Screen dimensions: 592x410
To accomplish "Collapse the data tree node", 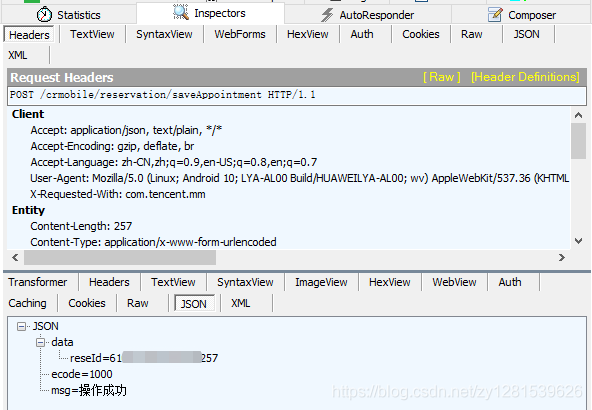I will tap(40, 342).
